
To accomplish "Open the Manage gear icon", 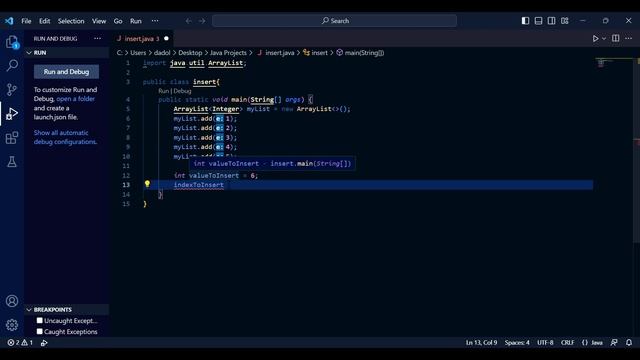I will [12, 325].
